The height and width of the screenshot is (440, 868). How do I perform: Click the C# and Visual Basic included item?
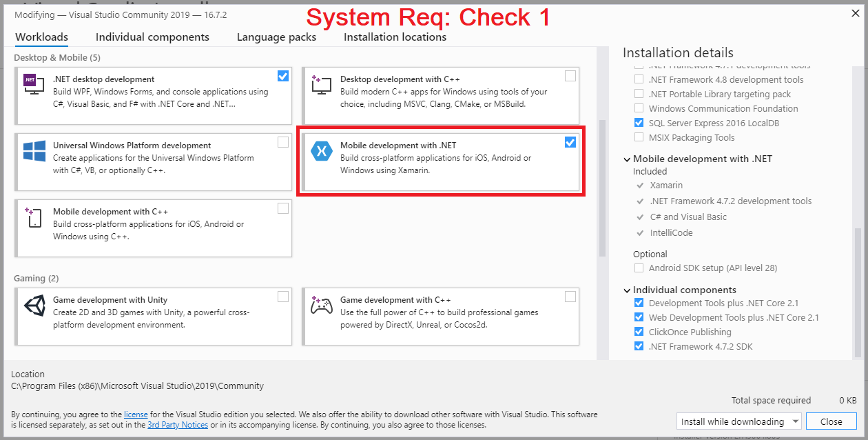[x=688, y=217]
